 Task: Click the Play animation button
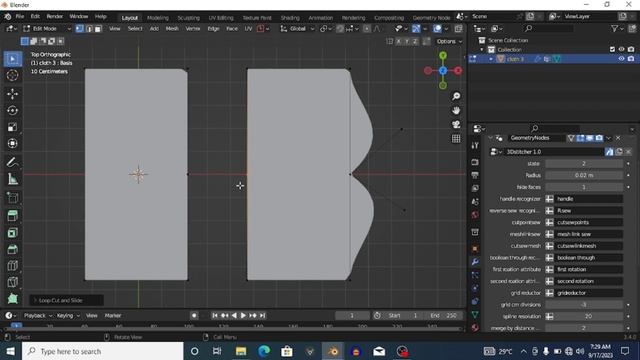pyautogui.click(x=243, y=316)
